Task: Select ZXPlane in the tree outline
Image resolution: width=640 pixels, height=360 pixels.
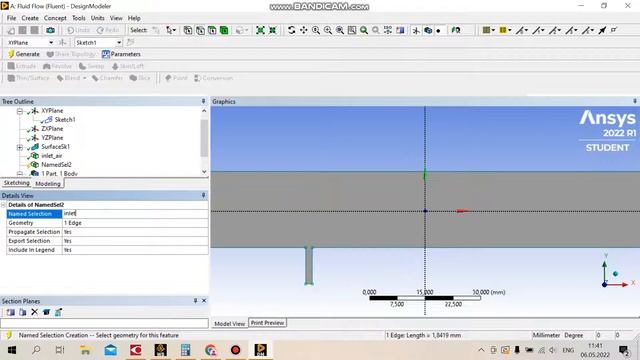Action: point(52,129)
